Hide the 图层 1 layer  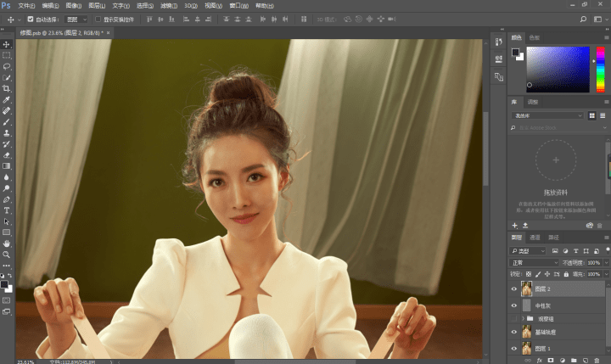[514, 349]
